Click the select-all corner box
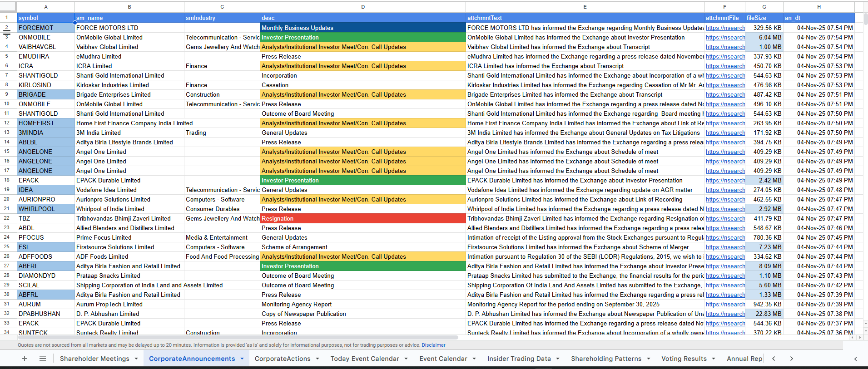This screenshot has height=369, width=868. (8, 7)
